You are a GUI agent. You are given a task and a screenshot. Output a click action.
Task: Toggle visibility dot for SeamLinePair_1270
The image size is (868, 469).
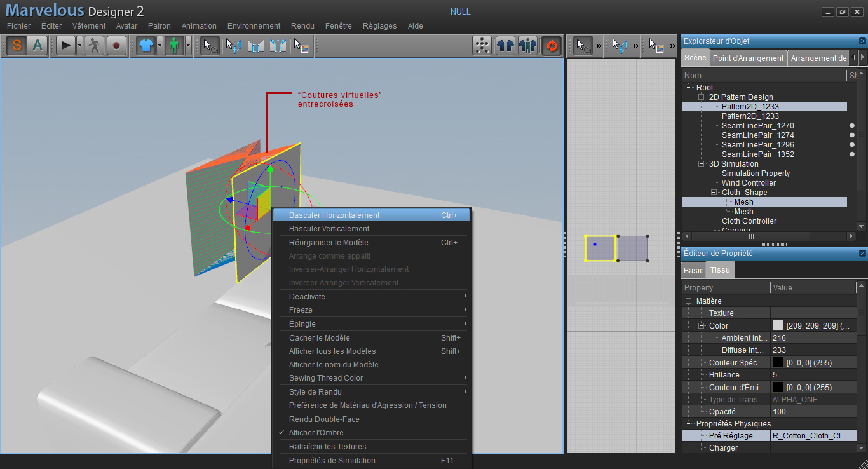point(852,126)
